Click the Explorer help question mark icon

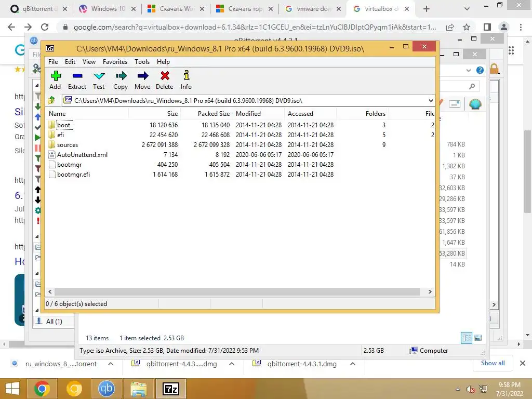pyautogui.click(x=480, y=70)
